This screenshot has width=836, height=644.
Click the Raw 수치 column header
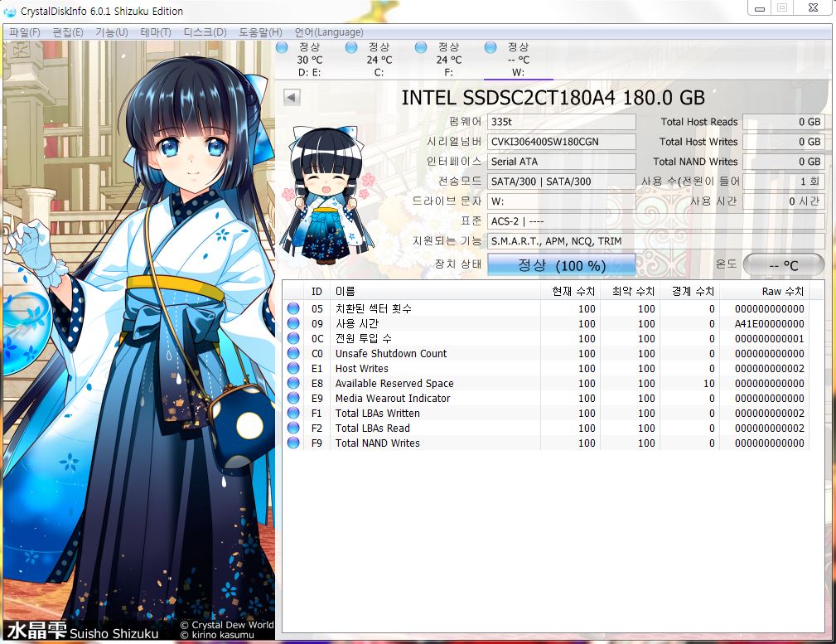pyautogui.click(x=765, y=291)
